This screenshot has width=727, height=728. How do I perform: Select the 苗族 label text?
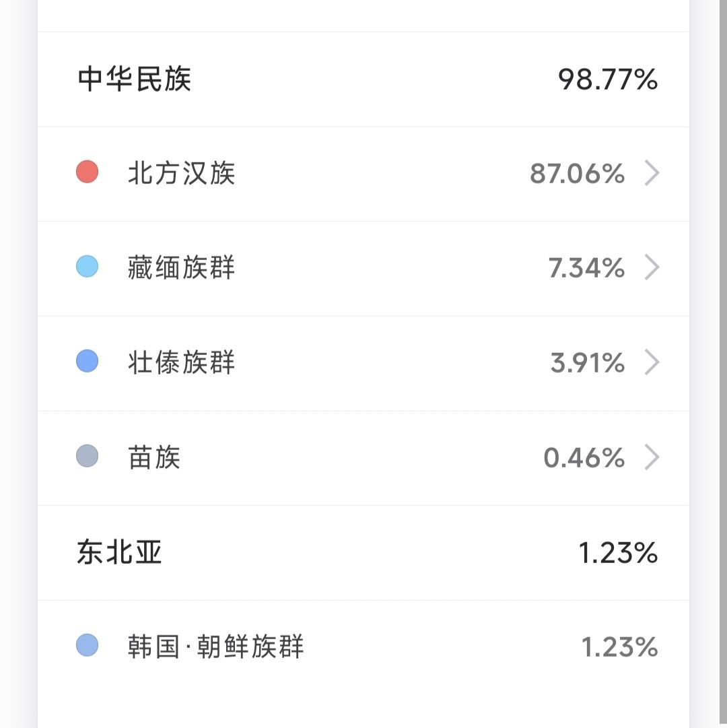tap(154, 458)
